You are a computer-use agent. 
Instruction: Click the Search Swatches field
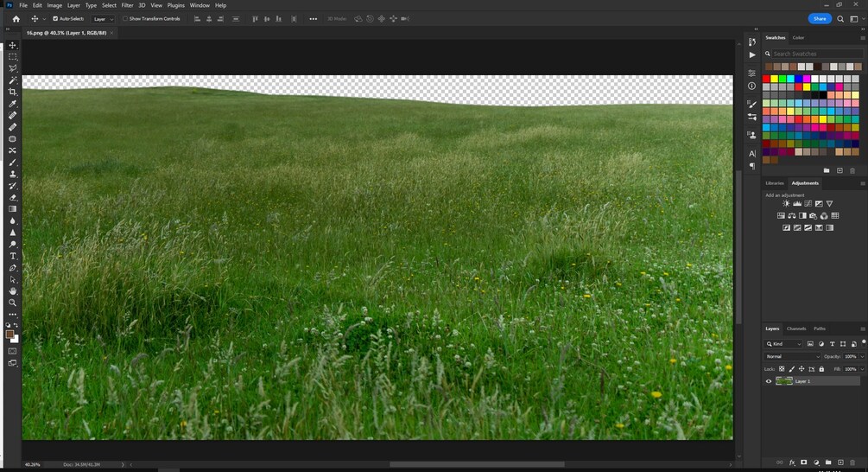[817, 54]
